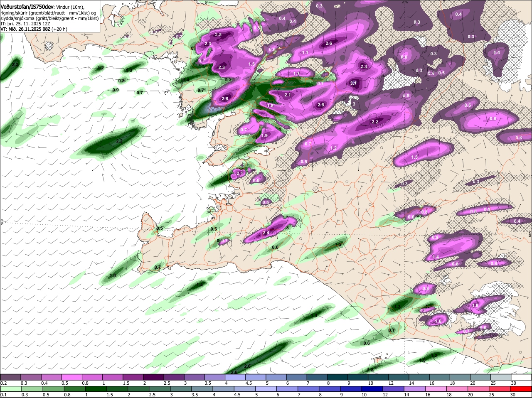Click the 'slydda/snjókoma' legend description line
This screenshot has width=532, height=398.
pyautogui.click(x=49, y=18)
